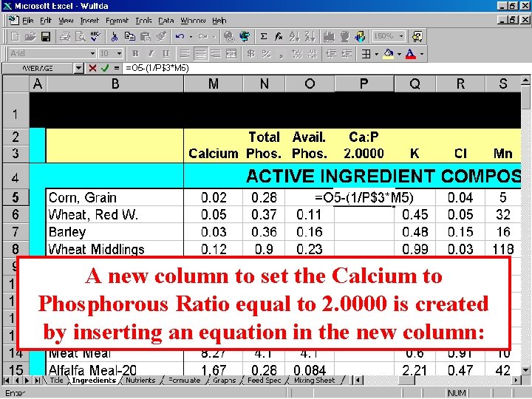Open the undo history dropdown arrow
The image size is (532, 399).
tap(191, 36)
